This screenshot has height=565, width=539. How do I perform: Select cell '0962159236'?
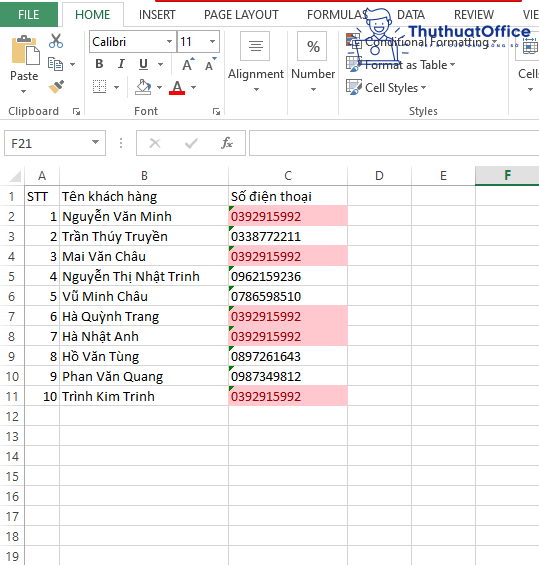click(x=288, y=276)
